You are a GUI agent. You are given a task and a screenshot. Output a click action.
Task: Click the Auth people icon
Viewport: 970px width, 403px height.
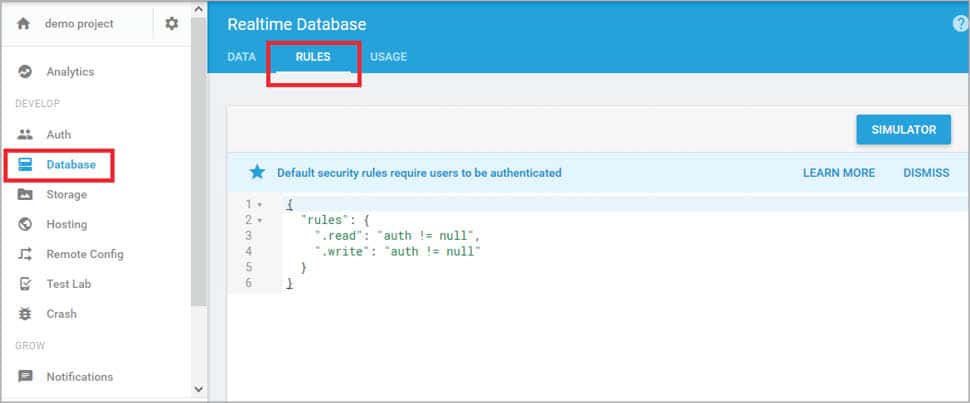(25, 134)
